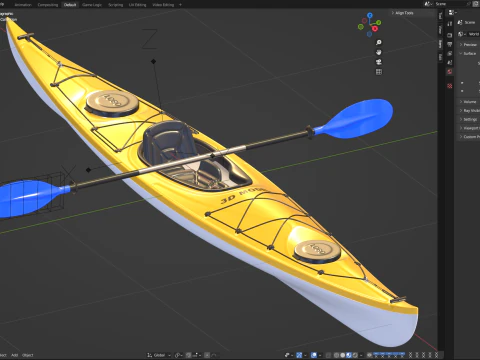The width and height of the screenshot is (480, 360).
Task: Switch to the Animation workspace tab
Action: (x=23, y=5)
